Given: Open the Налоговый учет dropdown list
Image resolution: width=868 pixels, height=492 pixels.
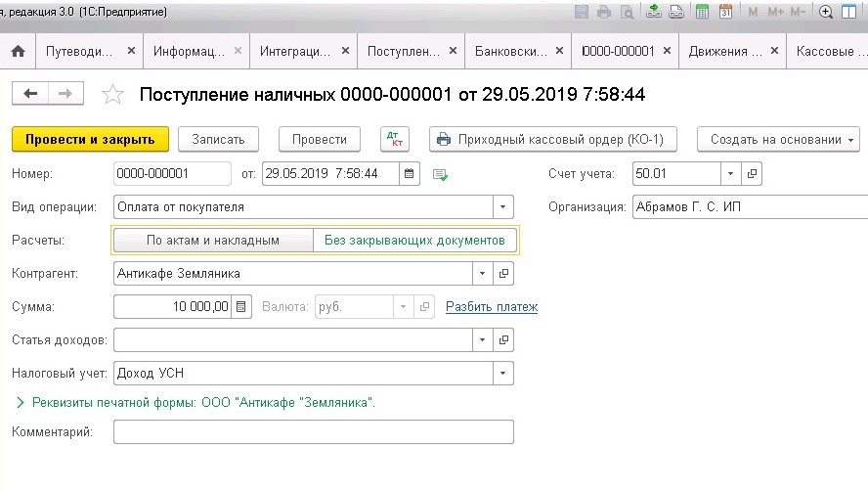Looking at the screenshot, I should [503, 373].
